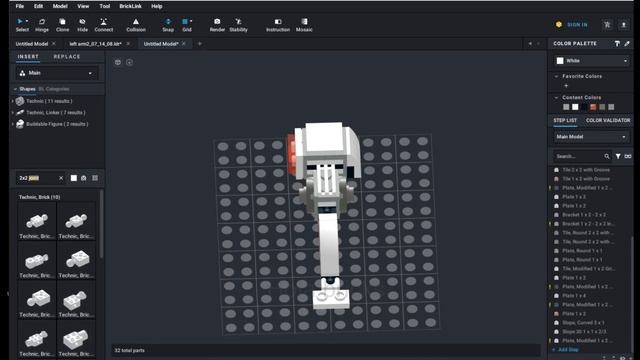Select the first Technic Brick part thumbnail
This screenshot has width=640, height=360.
tap(37, 222)
